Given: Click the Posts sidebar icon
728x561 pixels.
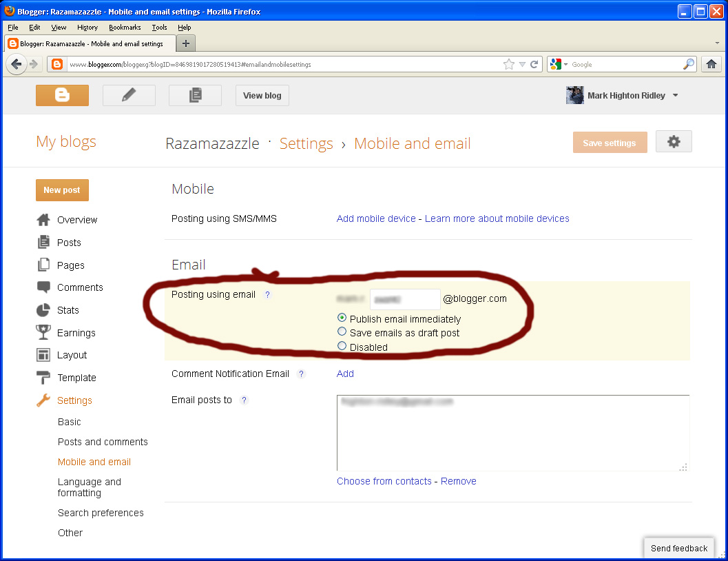Looking at the screenshot, I should tap(43, 242).
